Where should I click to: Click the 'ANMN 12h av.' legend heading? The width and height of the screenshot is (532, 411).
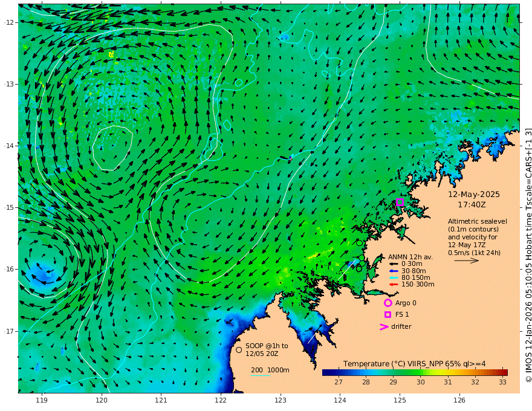click(x=410, y=257)
